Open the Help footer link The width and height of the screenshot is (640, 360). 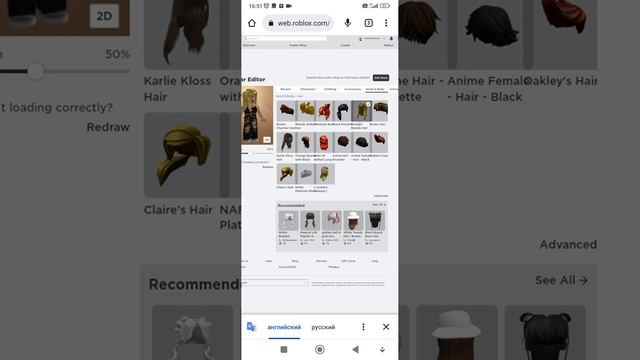coord(375,261)
